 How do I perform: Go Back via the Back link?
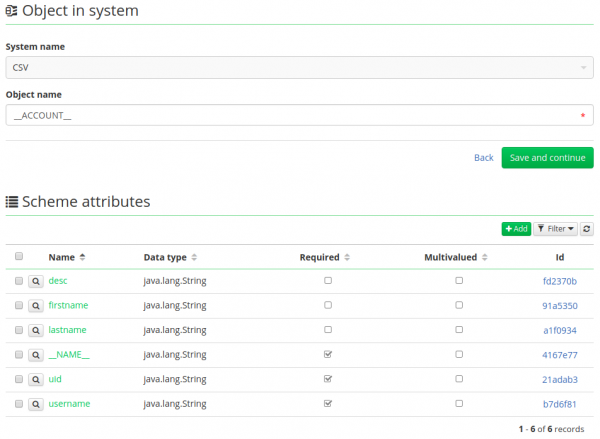pyautogui.click(x=484, y=158)
